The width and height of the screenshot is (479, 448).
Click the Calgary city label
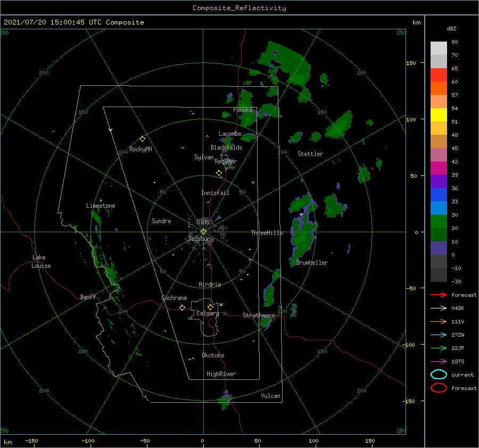point(208,313)
